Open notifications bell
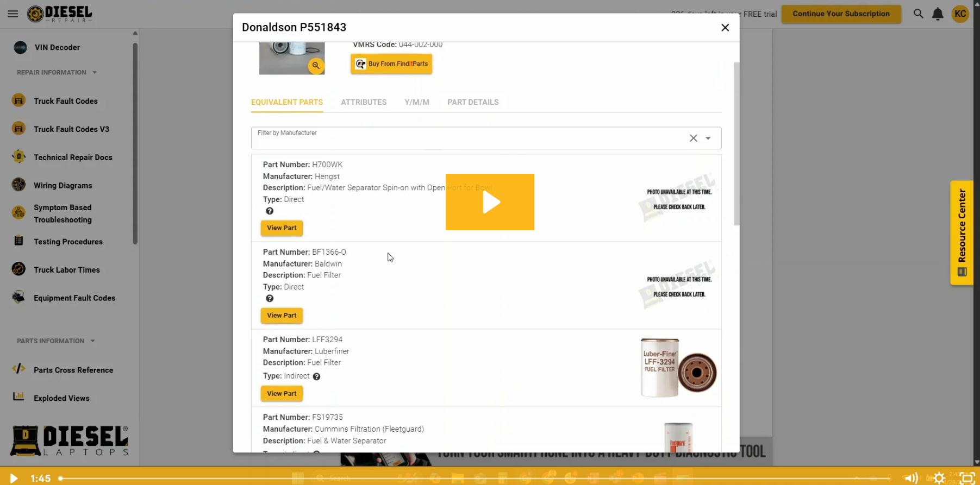 coord(938,14)
